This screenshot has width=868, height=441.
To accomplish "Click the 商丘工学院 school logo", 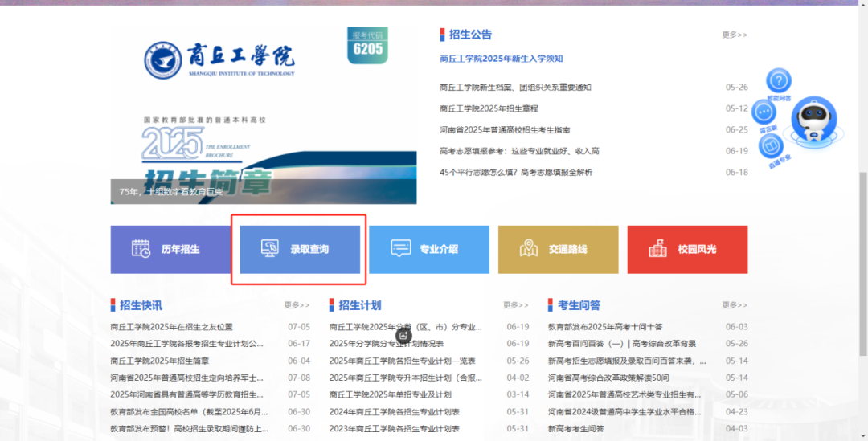I will [x=219, y=60].
